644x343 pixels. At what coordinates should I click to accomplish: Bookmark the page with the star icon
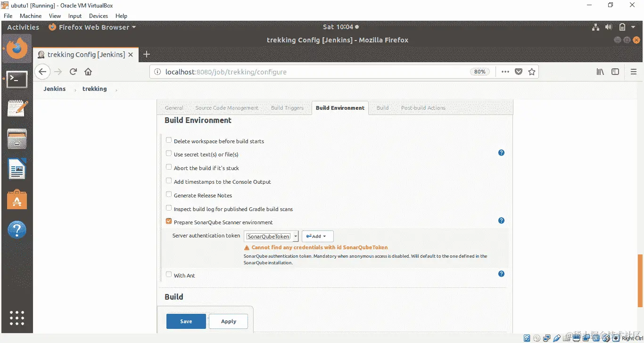532,72
